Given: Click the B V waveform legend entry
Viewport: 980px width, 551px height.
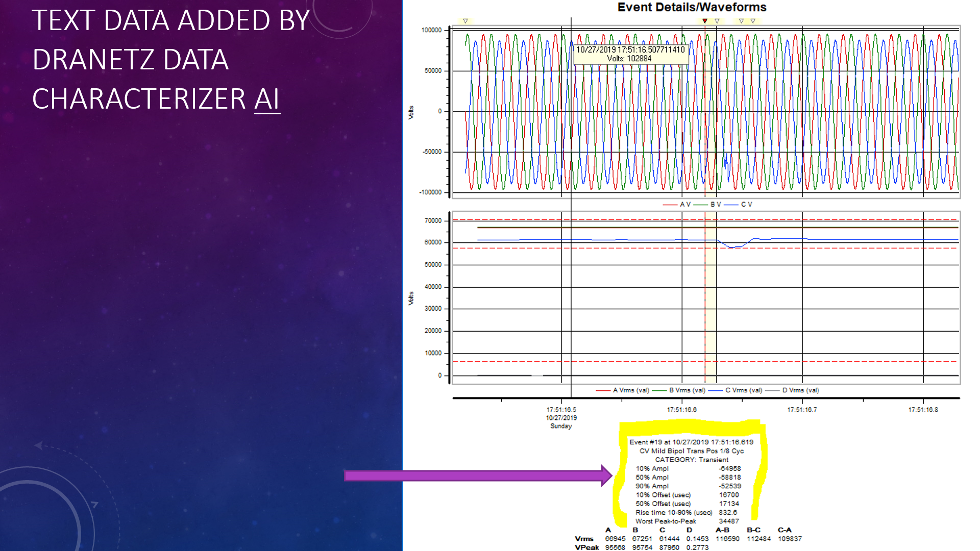Looking at the screenshot, I should [x=715, y=204].
